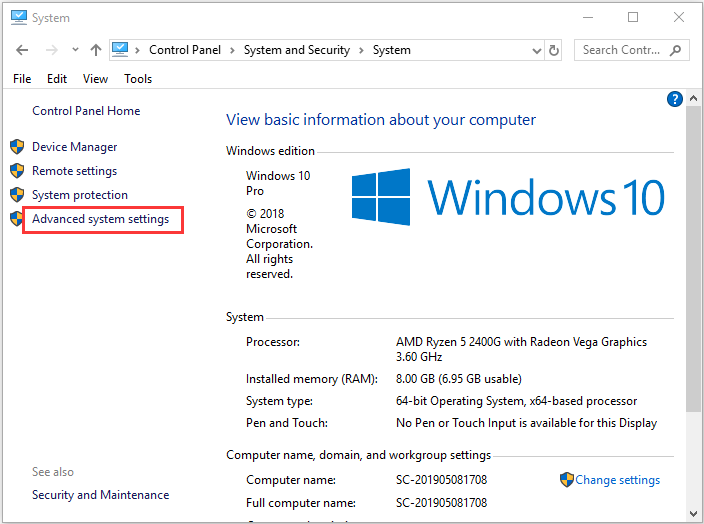This screenshot has height=524, width=704.
Task: Minimize the System window
Action: (588, 18)
